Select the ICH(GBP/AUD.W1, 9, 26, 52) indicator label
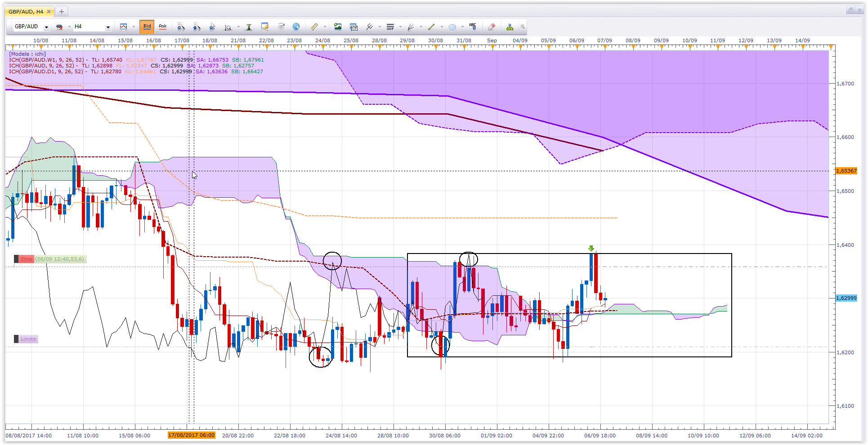 46,60
